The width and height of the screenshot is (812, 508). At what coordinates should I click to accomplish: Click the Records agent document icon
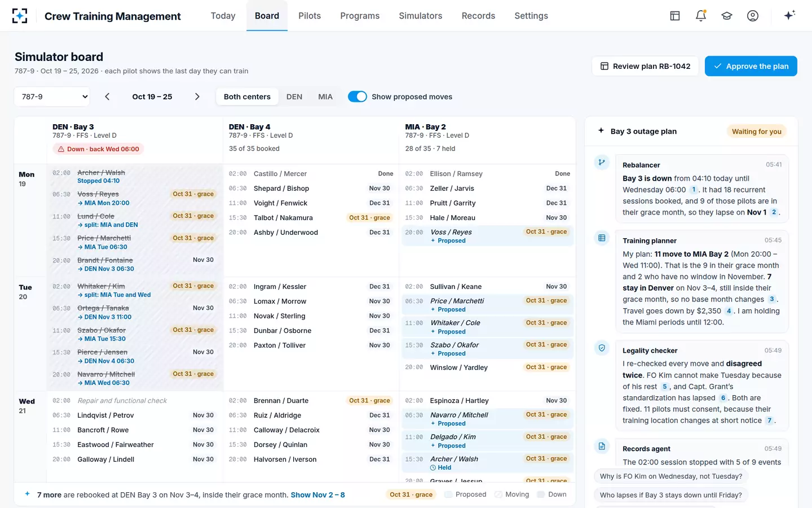(x=602, y=446)
